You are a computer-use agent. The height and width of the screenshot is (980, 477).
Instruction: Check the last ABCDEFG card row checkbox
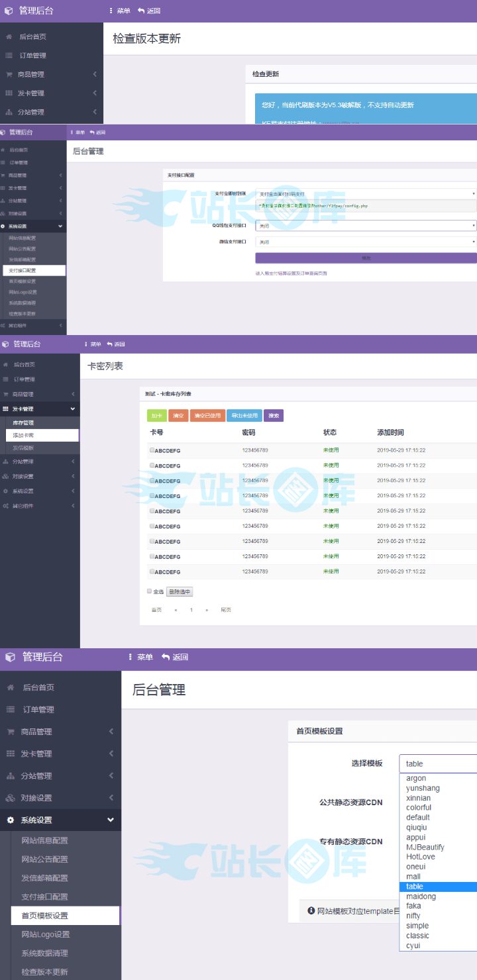coord(152,571)
